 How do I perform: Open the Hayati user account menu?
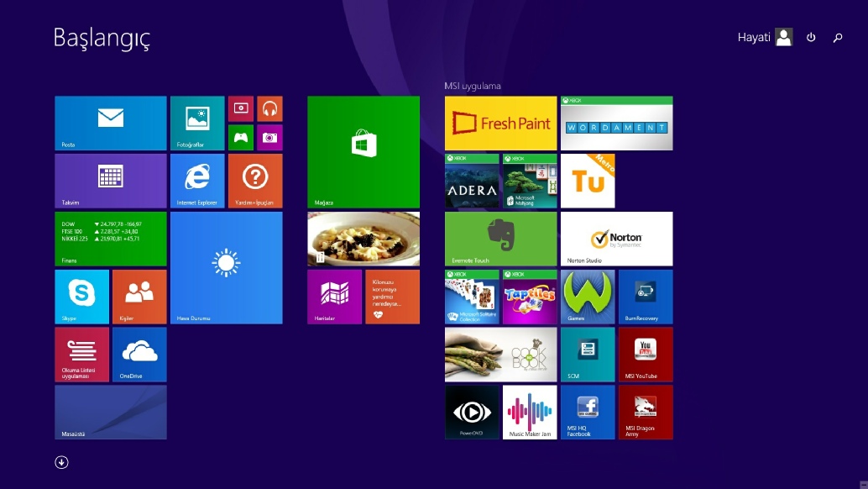tap(765, 37)
